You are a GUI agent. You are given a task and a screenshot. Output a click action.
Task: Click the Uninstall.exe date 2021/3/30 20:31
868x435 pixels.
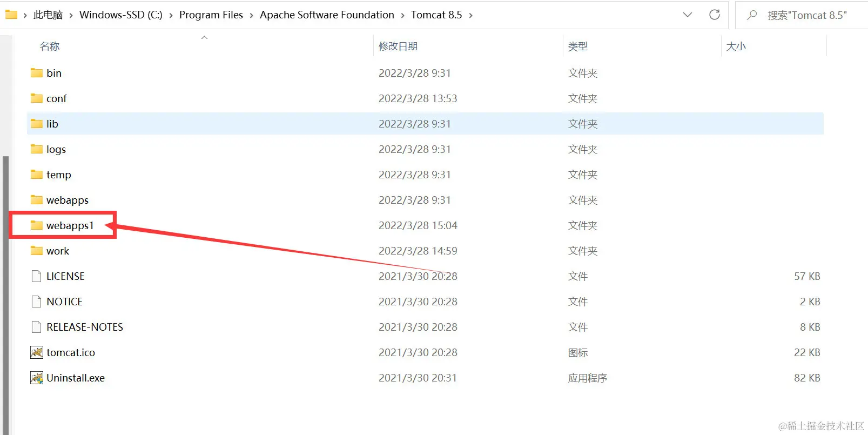tap(418, 378)
